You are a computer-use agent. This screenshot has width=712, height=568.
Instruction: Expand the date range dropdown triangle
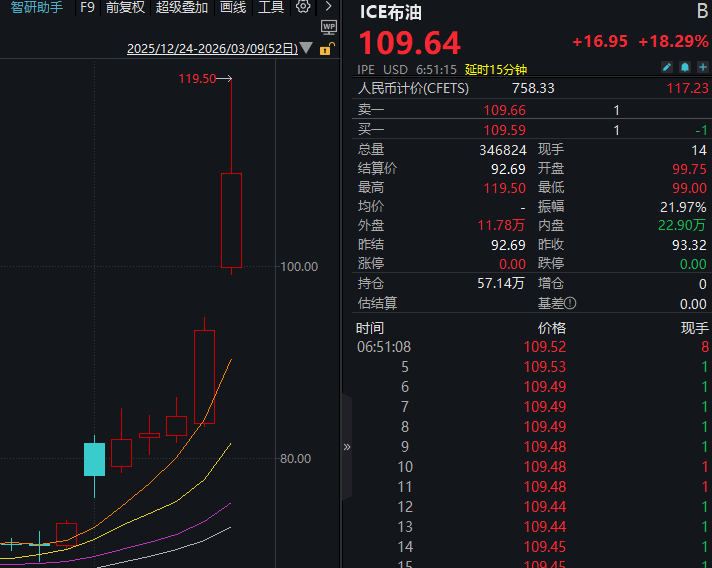(x=306, y=48)
